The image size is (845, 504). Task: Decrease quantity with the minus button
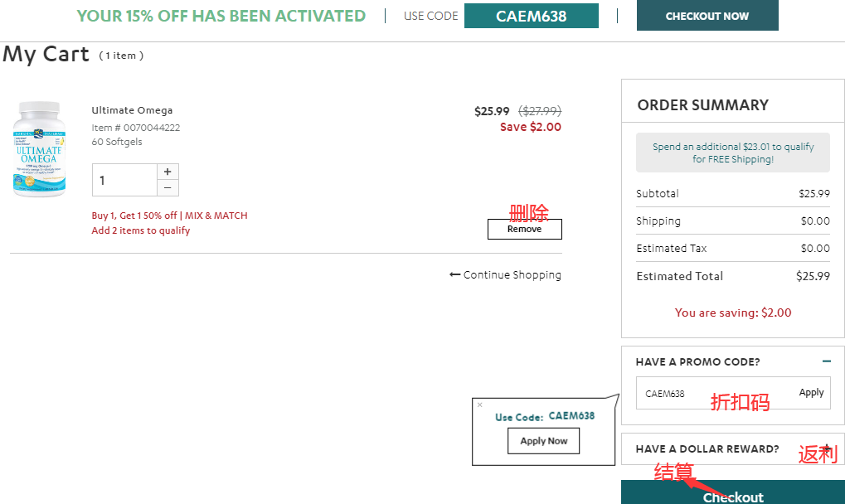pos(168,188)
